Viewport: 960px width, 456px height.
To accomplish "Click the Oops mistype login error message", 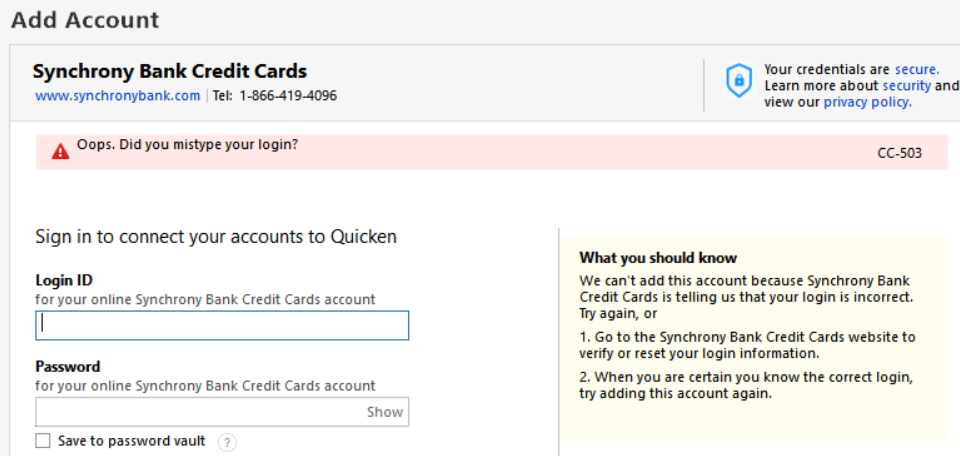I will (x=187, y=145).
